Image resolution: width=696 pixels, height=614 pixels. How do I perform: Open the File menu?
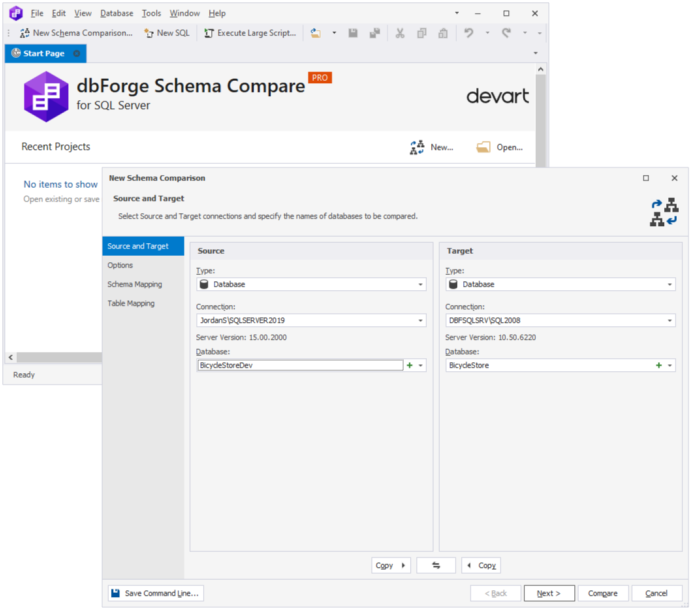[x=37, y=13]
